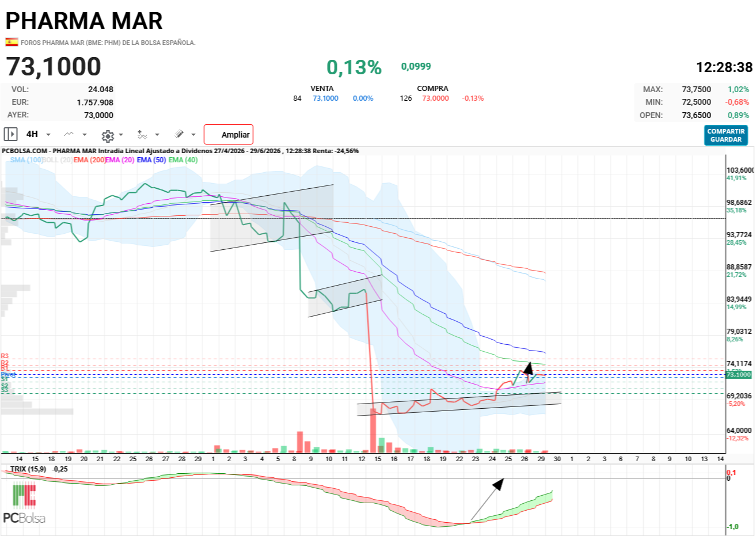Viewport: 756px width, 536px height.
Task: Expand the indicators dropdown arrow
Action: 157,135
